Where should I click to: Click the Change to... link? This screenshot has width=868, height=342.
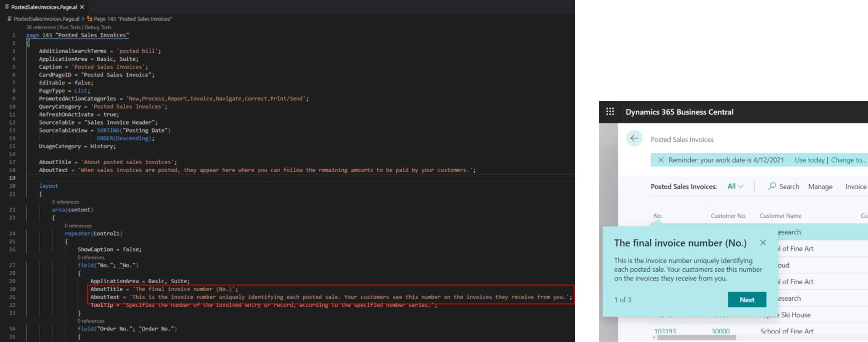848,160
